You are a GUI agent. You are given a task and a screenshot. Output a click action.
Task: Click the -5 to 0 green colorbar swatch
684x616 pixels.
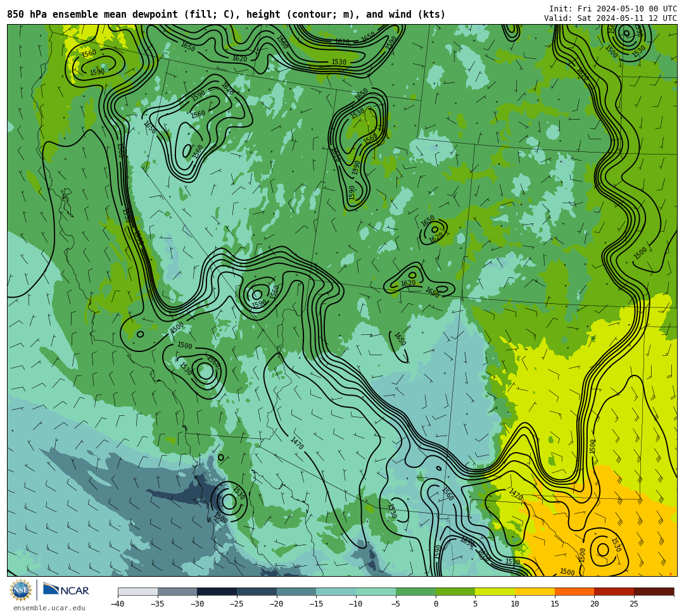coord(415,591)
